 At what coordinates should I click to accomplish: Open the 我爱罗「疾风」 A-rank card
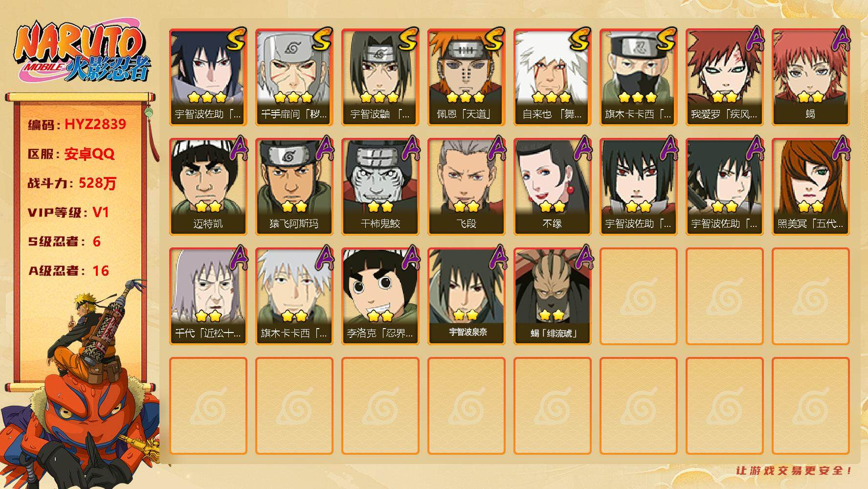coord(724,77)
